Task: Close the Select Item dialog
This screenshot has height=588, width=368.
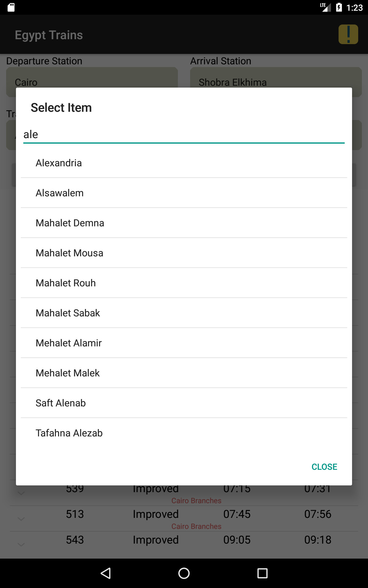Action: coord(324,467)
